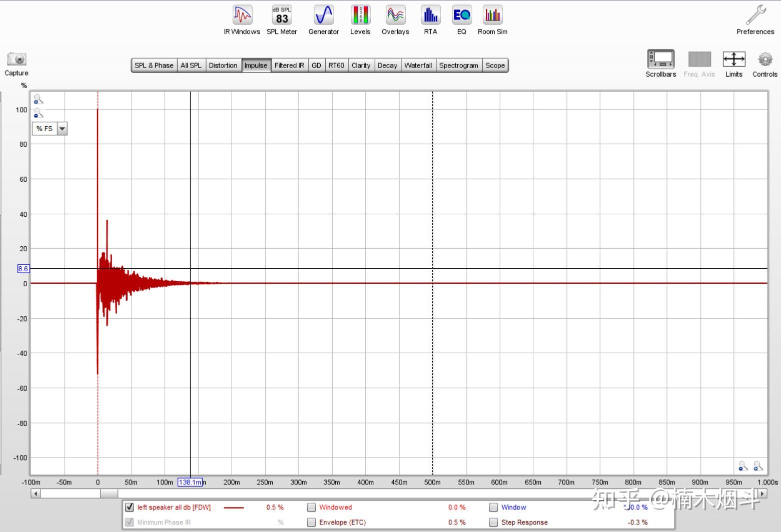Image resolution: width=781 pixels, height=532 pixels.
Task: Open the Decay tab
Action: coord(387,66)
